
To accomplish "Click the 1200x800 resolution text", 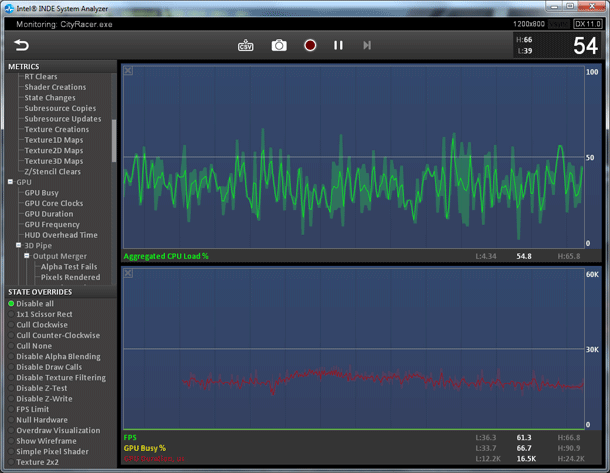I will point(529,24).
